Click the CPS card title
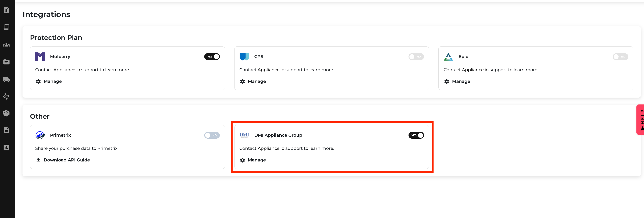The width and height of the screenshot is (644, 218). point(259,57)
